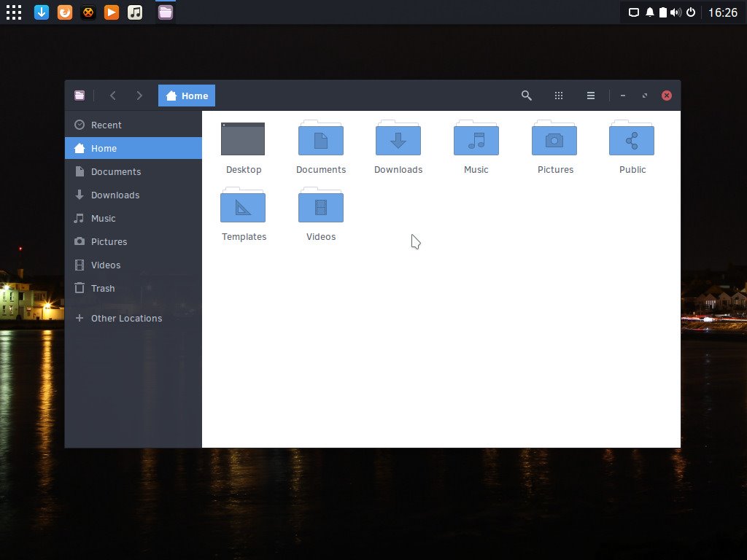Toggle the grid view layout button

[x=559, y=96]
